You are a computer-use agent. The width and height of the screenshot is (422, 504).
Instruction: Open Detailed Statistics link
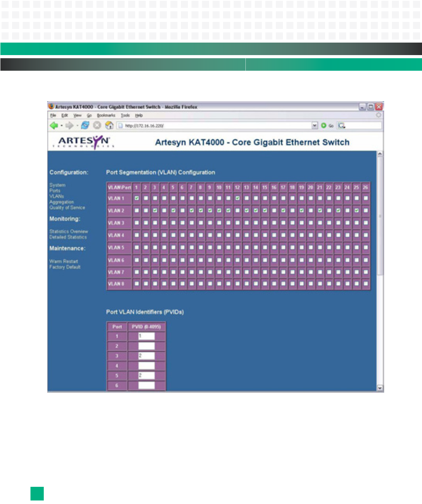pos(68,237)
